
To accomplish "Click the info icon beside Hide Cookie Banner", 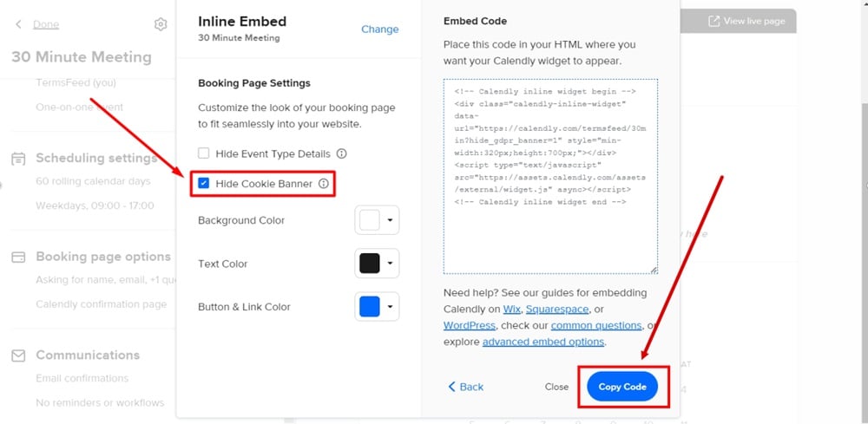I will pyautogui.click(x=324, y=184).
